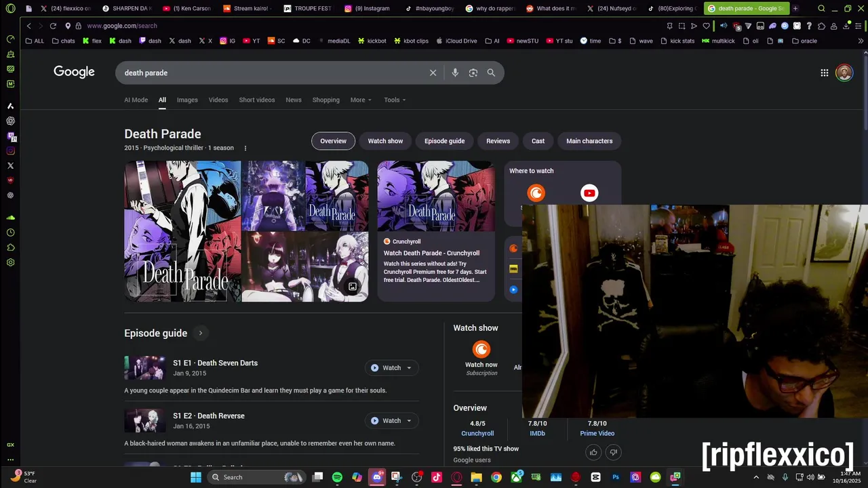Switch to Short videos tab

[x=257, y=100]
